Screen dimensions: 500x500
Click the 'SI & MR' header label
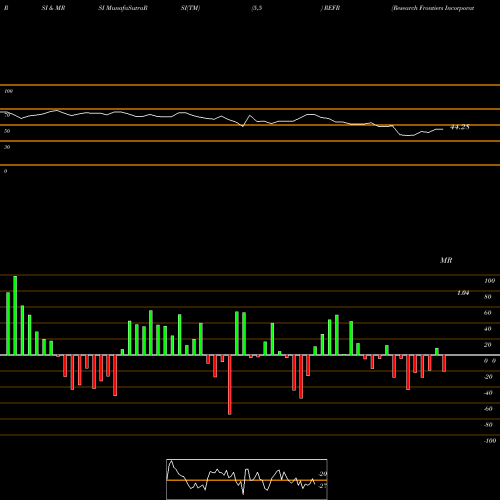coord(53,8)
